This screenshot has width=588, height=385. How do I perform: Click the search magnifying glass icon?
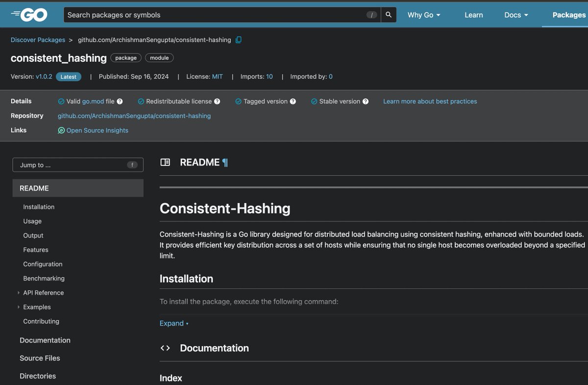388,14
